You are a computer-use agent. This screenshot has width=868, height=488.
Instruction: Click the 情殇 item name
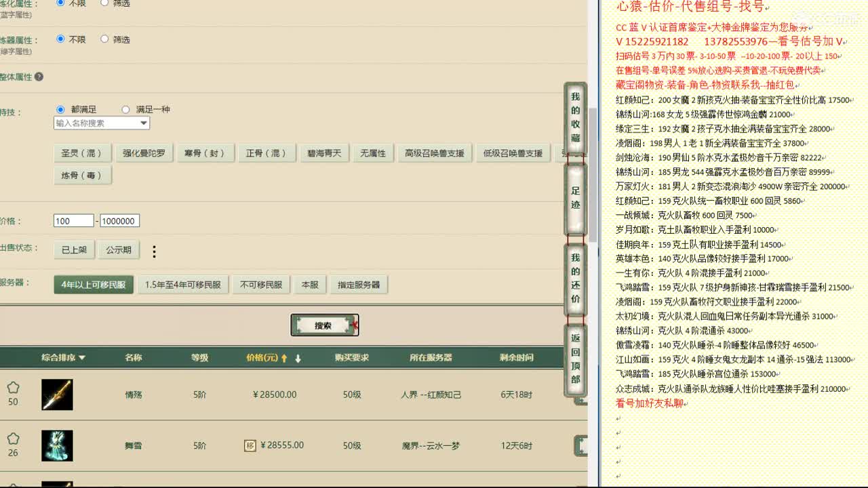click(x=134, y=394)
